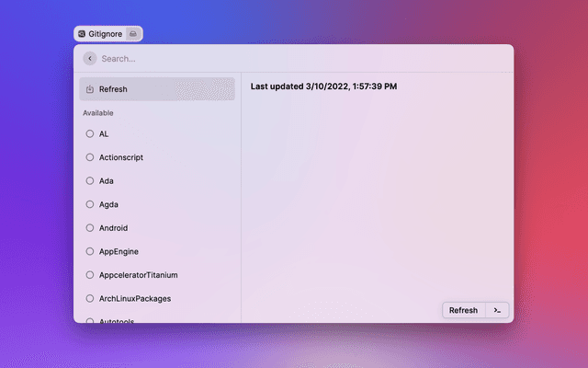Choose the ArchLinuxPackages list entry
Screen dimensions: 588x368
(134, 298)
